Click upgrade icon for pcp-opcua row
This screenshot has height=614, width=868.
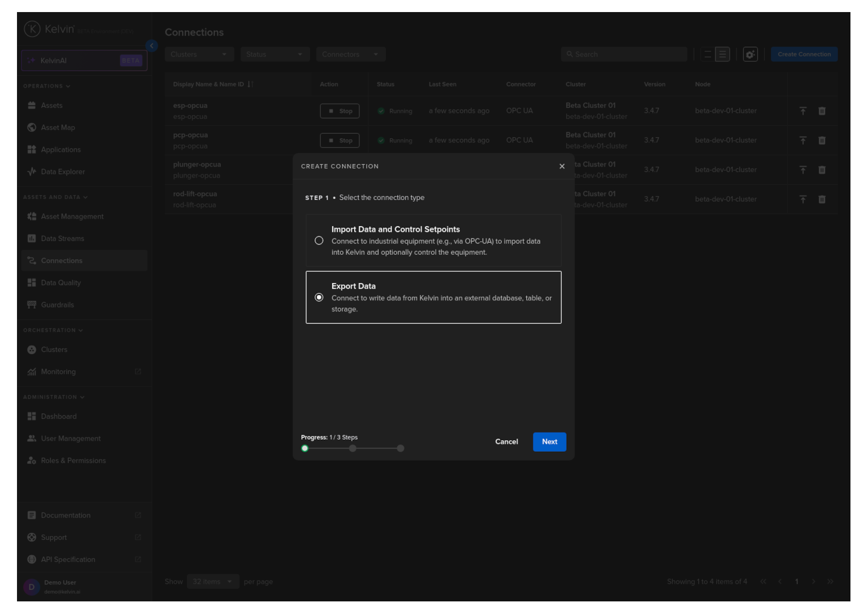click(803, 140)
